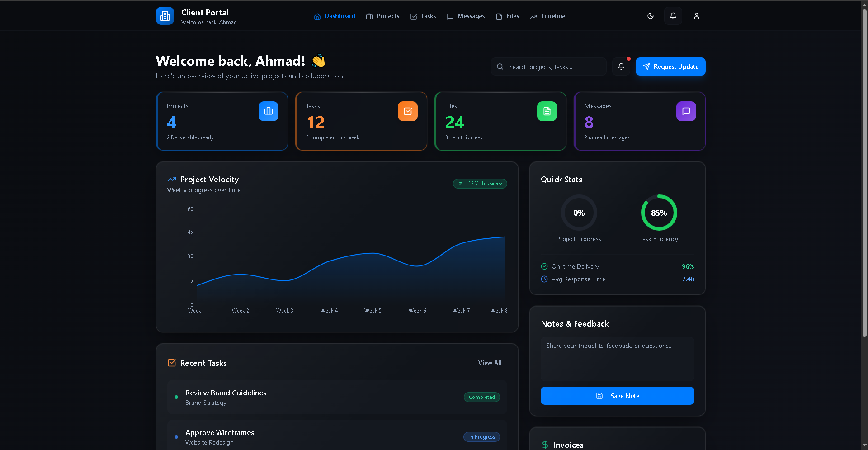The width and height of the screenshot is (868, 450).
Task: Click the Week 7 axis label
Action: click(x=461, y=311)
